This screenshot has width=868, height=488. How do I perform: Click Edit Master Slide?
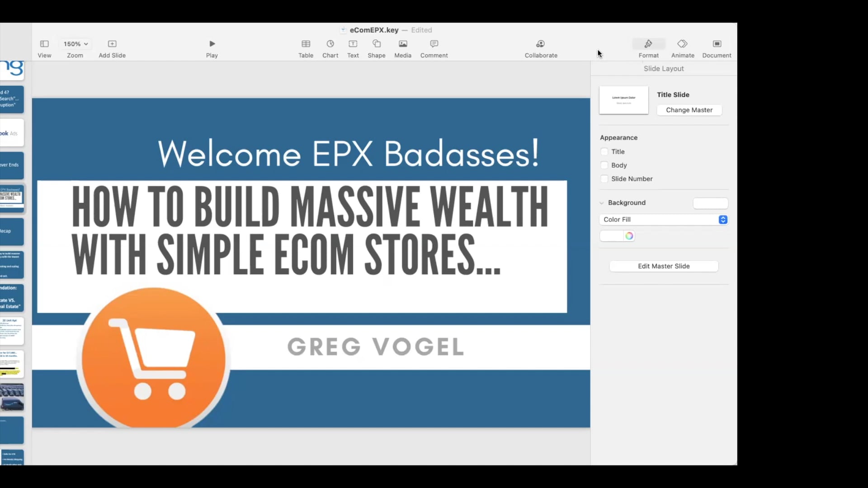click(x=664, y=266)
